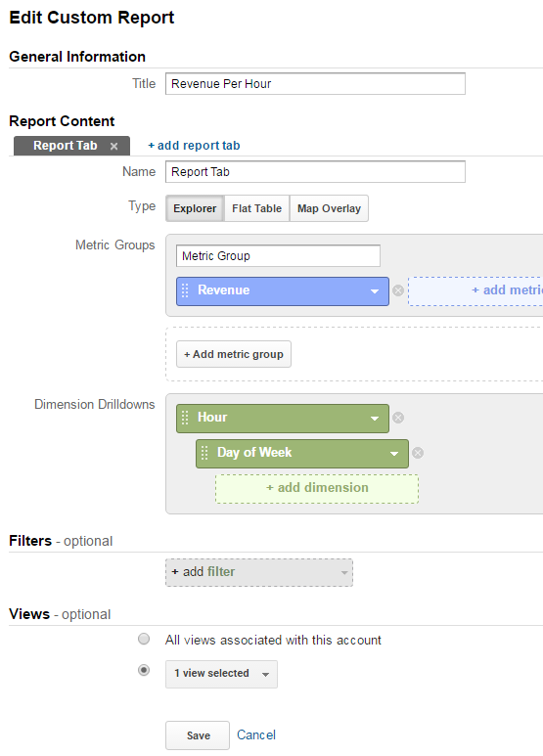Click the Title field containing Revenue Per Hour

coord(315,84)
